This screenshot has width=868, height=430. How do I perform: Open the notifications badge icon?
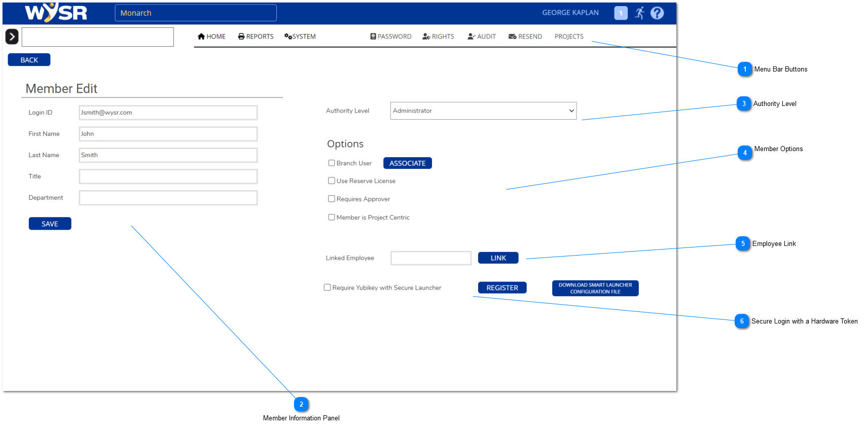click(621, 13)
